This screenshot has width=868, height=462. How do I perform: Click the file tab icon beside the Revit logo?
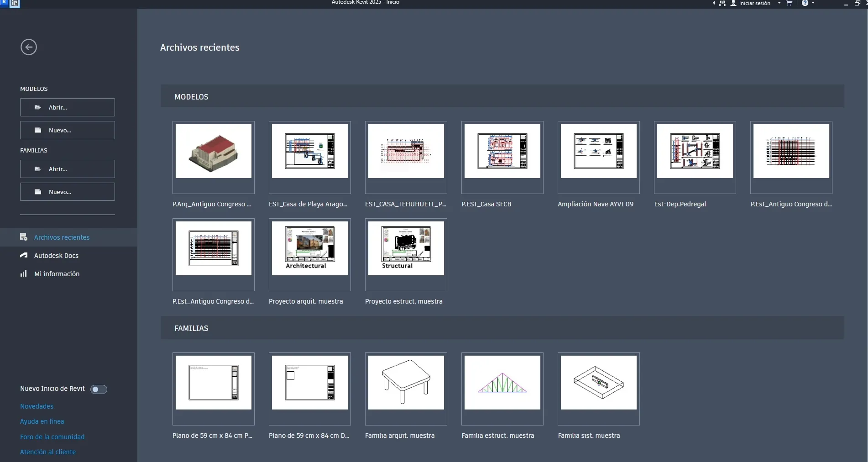click(x=15, y=4)
